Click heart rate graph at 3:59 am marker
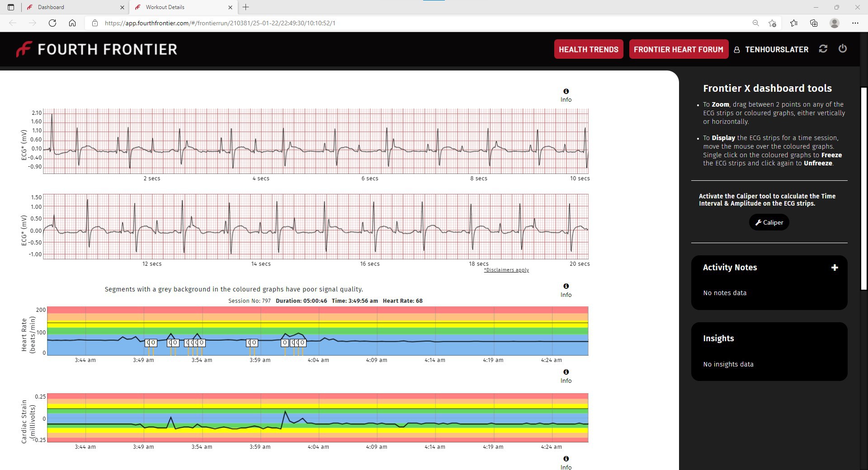868x470 pixels. 260,340
